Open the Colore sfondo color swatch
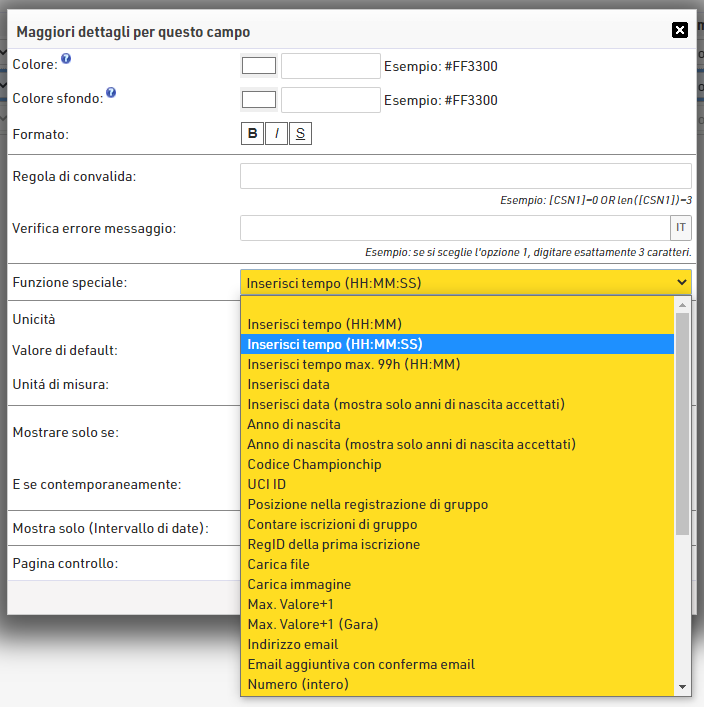Image resolution: width=704 pixels, height=707 pixels. 259,99
